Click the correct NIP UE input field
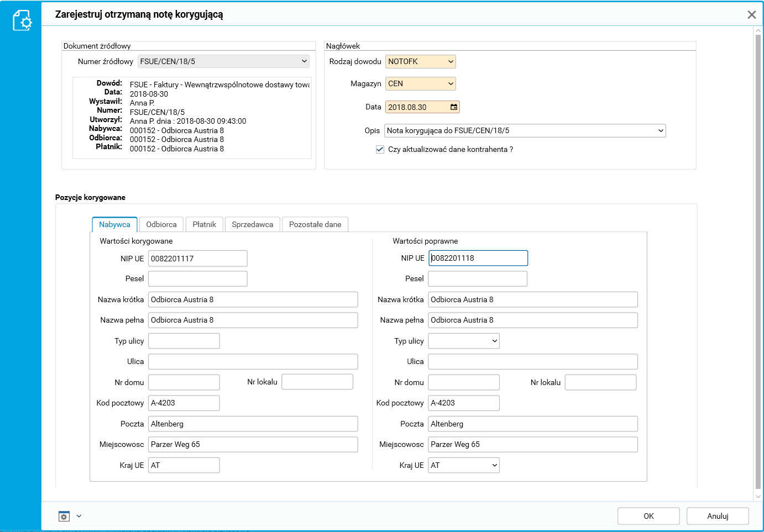The image size is (764, 532). [478, 258]
